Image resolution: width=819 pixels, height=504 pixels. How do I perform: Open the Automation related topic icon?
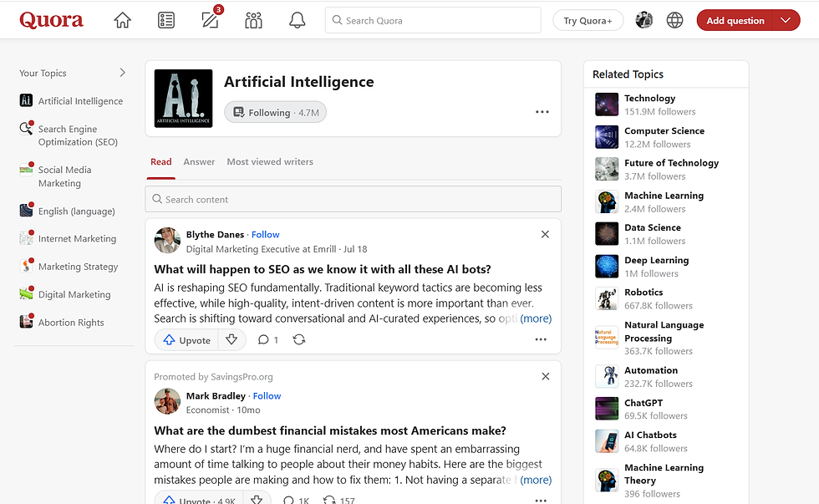coord(607,377)
